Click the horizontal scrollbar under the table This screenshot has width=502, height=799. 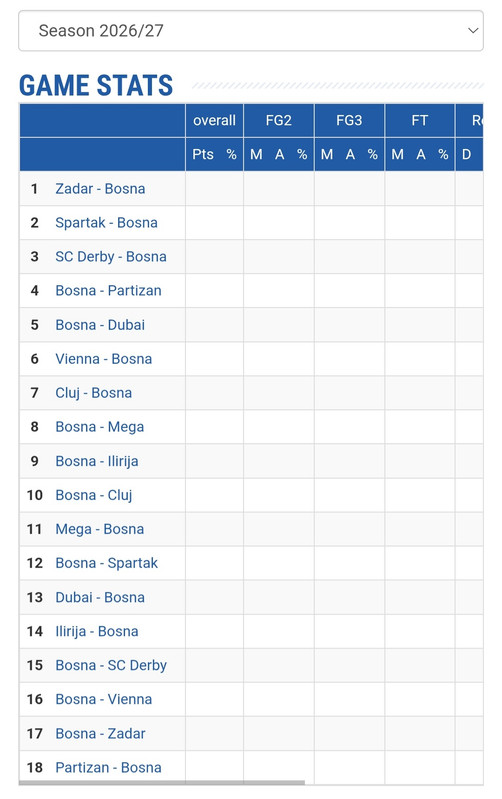pos(162,782)
